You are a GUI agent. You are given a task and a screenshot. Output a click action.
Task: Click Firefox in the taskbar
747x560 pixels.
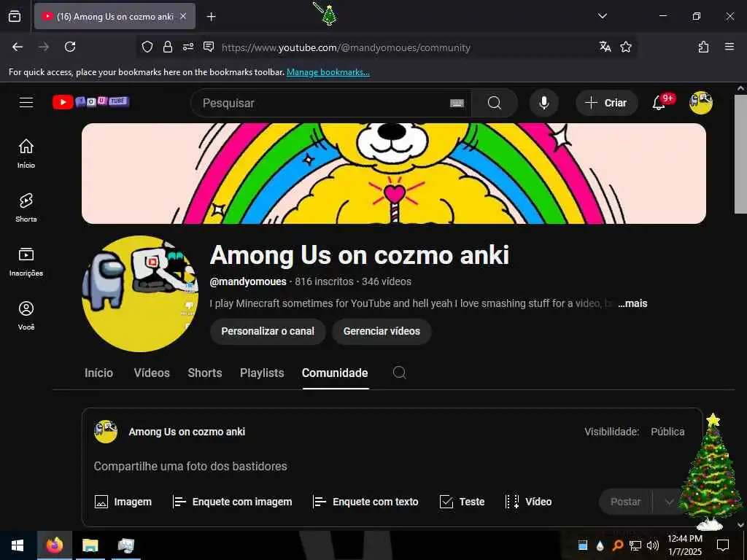click(54, 545)
